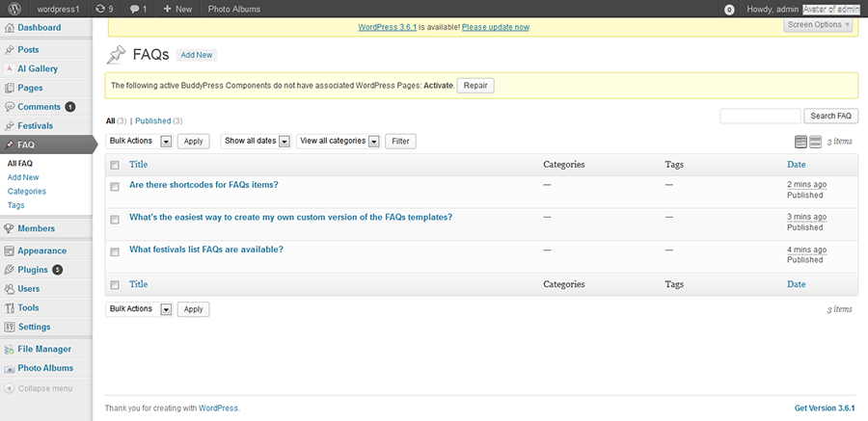Click the Posts pin icon in sidebar
Image resolution: width=868 pixels, height=421 pixels.
[x=9, y=50]
